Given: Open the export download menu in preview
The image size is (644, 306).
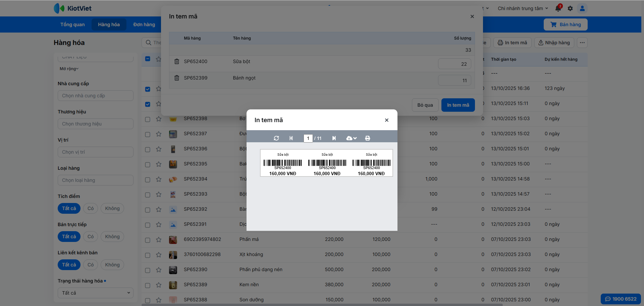Looking at the screenshot, I should (x=352, y=138).
